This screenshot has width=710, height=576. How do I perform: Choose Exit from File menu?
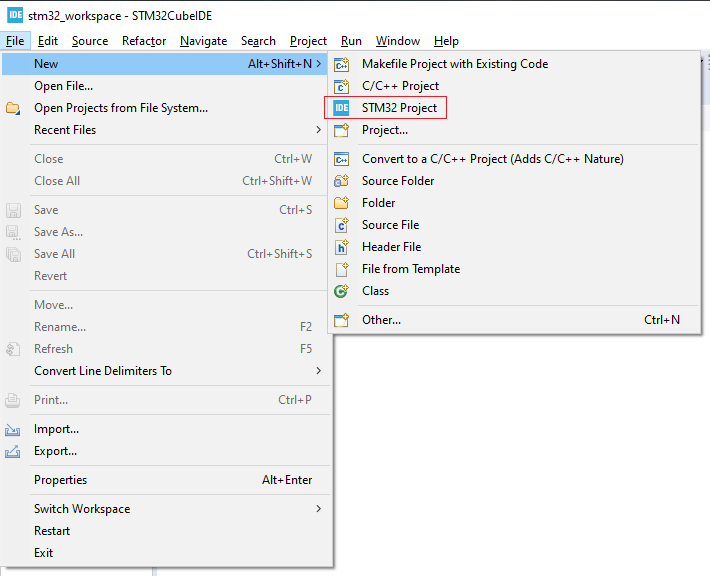point(165,553)
